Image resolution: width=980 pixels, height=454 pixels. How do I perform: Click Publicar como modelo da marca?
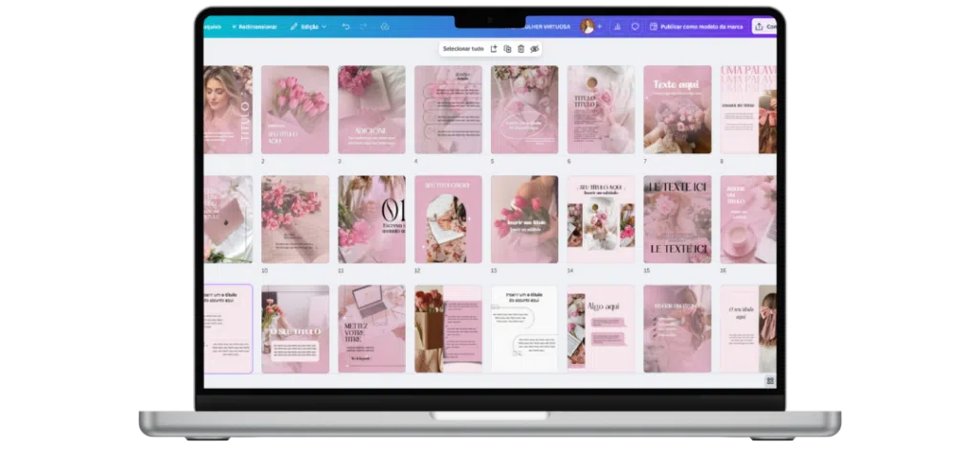[x=697, y=27]
